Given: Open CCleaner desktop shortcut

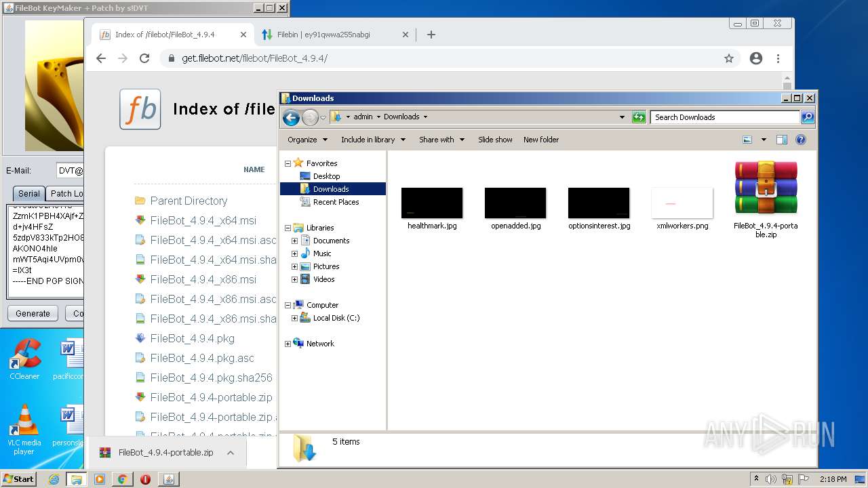Looking at the screenshot, I should (24, 359).
